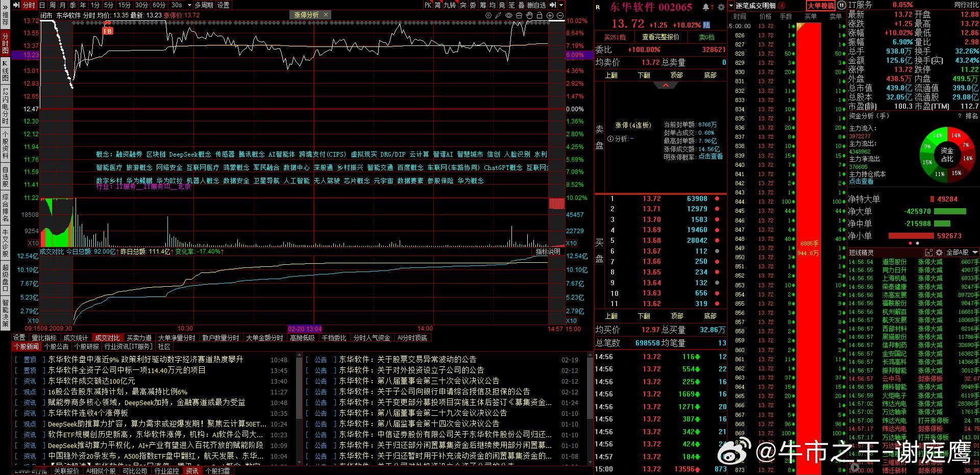Screen dimensions: 980x475
Task: Select the hand pan tool icon
Action: point(529,15)
